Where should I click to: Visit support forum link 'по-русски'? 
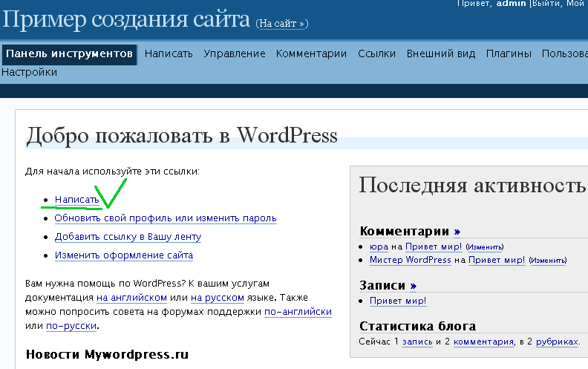pyautogui.click(x=71, y=326)
